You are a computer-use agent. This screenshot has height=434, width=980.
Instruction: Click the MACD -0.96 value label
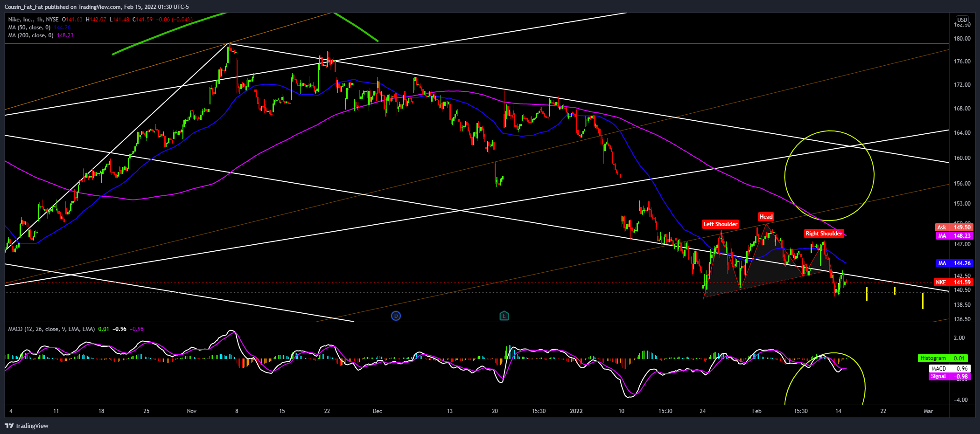point(949,369)
